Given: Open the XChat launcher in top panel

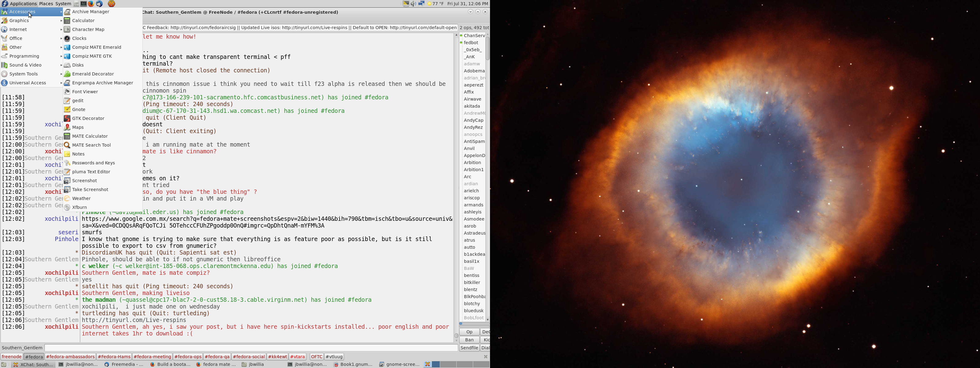Looking at the screenshot, I should tap(111, 3).
